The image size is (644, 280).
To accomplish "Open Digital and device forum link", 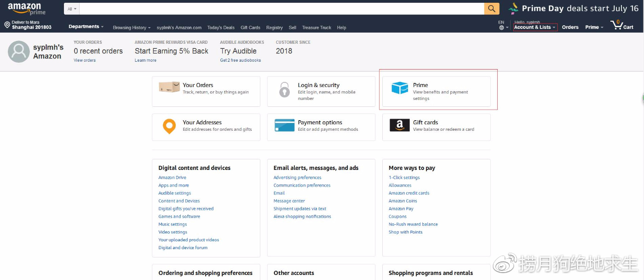I will (x=183, y=248).
